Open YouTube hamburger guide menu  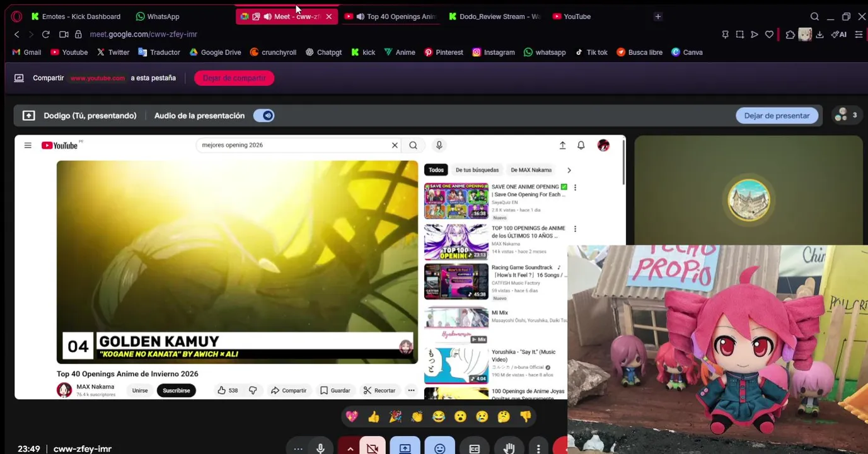28,146
